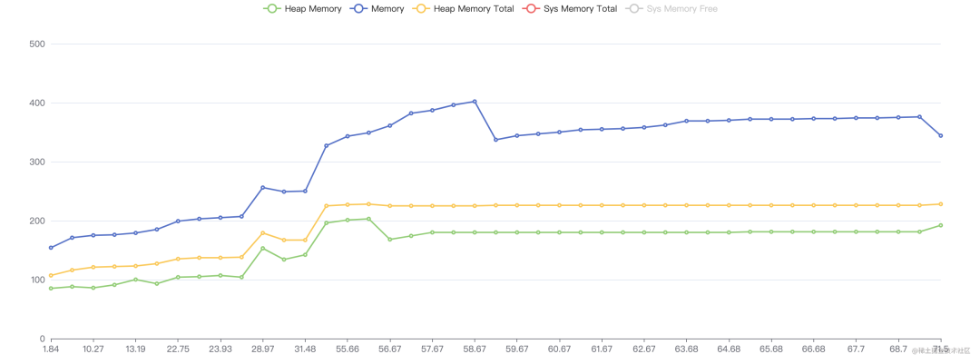980x364 pixels.
Task: Click the Memory data point at 28.97
Action: [x=262, y=188]
